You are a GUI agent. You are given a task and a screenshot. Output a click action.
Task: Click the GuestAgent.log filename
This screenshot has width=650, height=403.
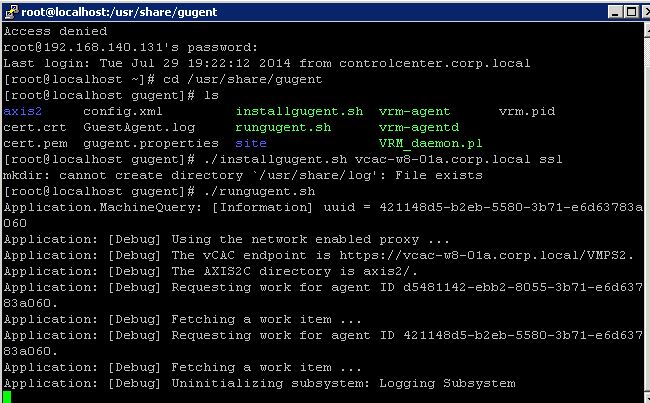click(x=139, y=127)
